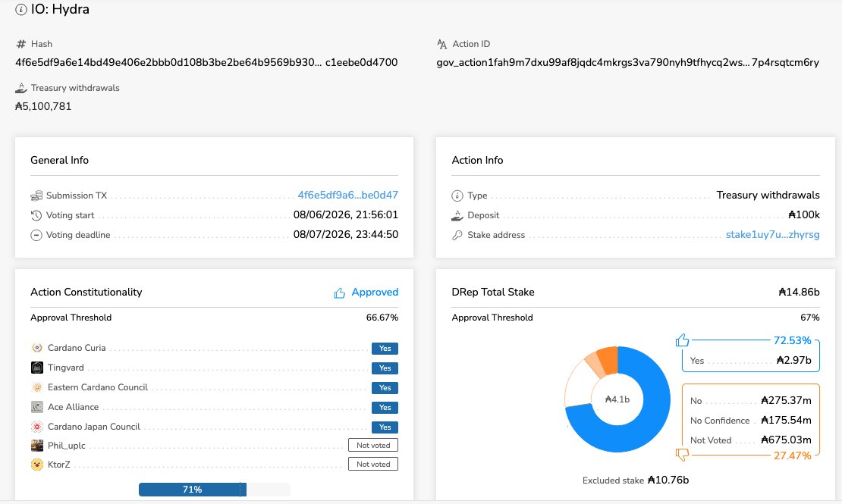Click the Cardano Japan Council logo
842x504 pixels.
37,427
